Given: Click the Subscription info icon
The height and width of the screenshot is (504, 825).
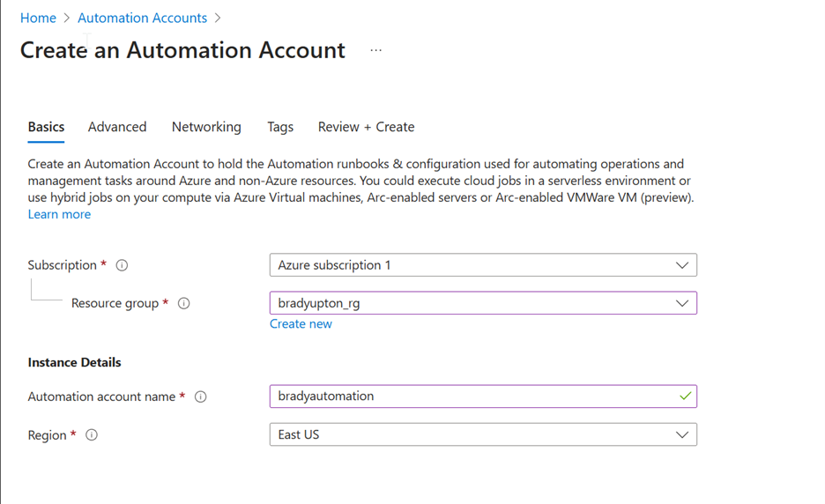Looking at the screenshot, I should pos(122,265).
